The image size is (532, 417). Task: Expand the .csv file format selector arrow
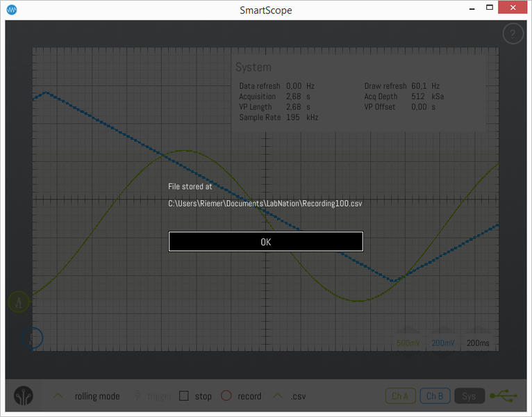click(x=278, y=396)
